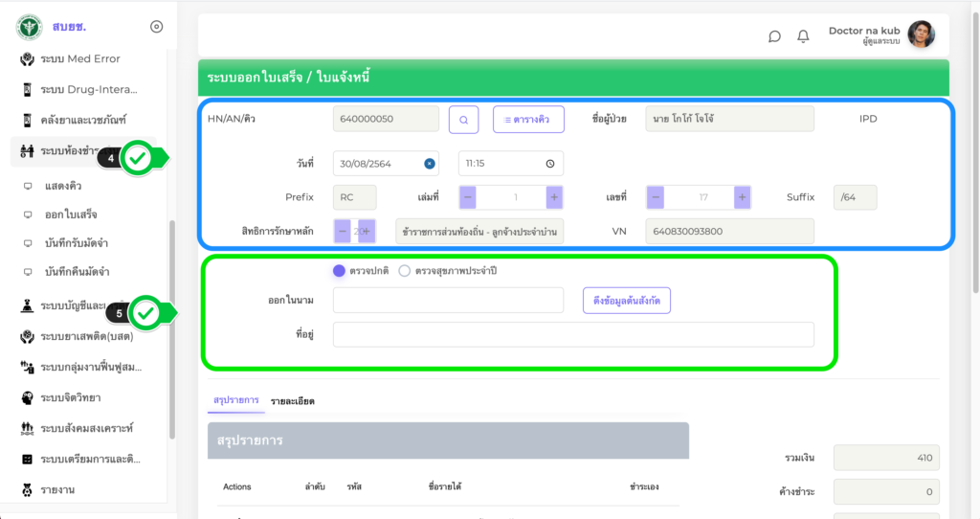Open the notifications bell icon
This screenshot has height=519, width=980.
click(x=803, y=36)
